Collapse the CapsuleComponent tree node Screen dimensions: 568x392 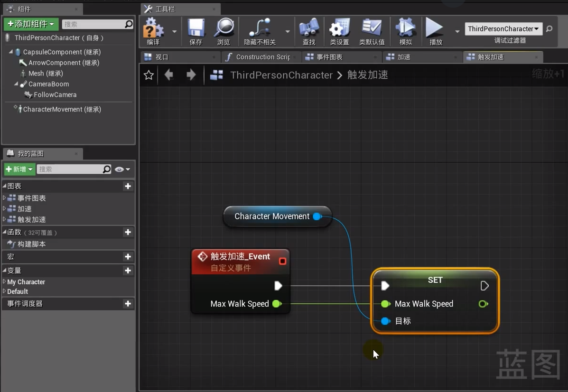point(11,52)
